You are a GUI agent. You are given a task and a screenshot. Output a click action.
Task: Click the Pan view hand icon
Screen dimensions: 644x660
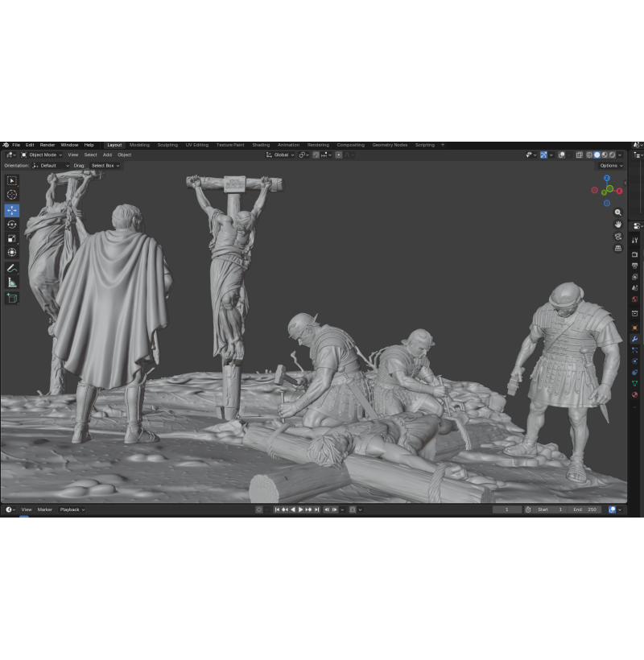click(x=618, y=225)
